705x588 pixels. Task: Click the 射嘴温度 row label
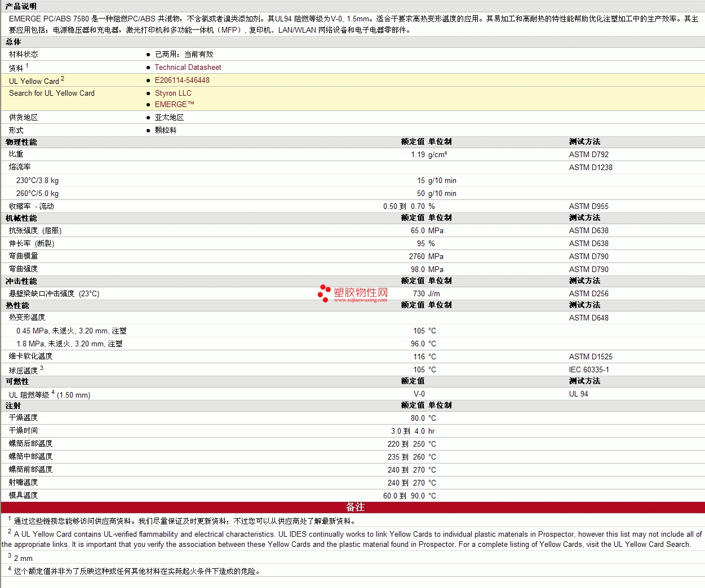(23, 482)
